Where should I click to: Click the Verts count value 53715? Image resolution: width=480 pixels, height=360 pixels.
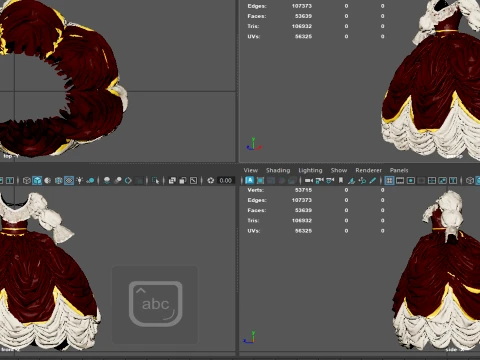tap(303, 190)
